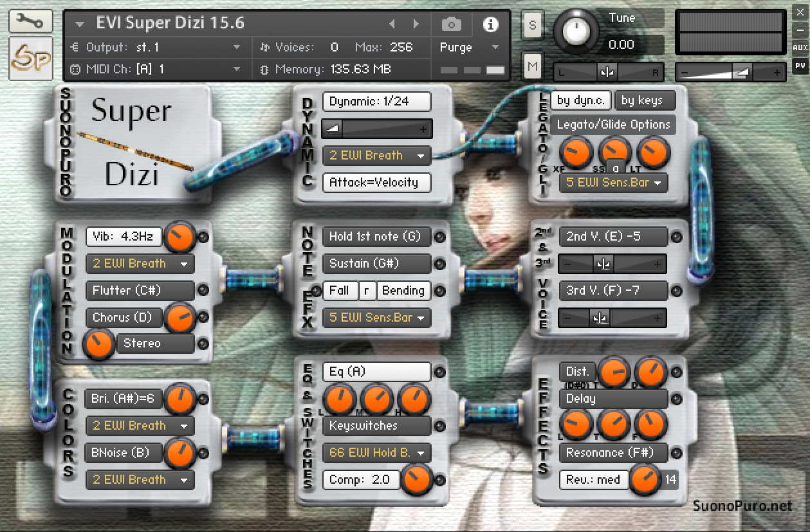Image resolution: width=810 pixels, height=532 pixels.
Task: Click the Delay L knob
Action: click(x=576, y=426)
